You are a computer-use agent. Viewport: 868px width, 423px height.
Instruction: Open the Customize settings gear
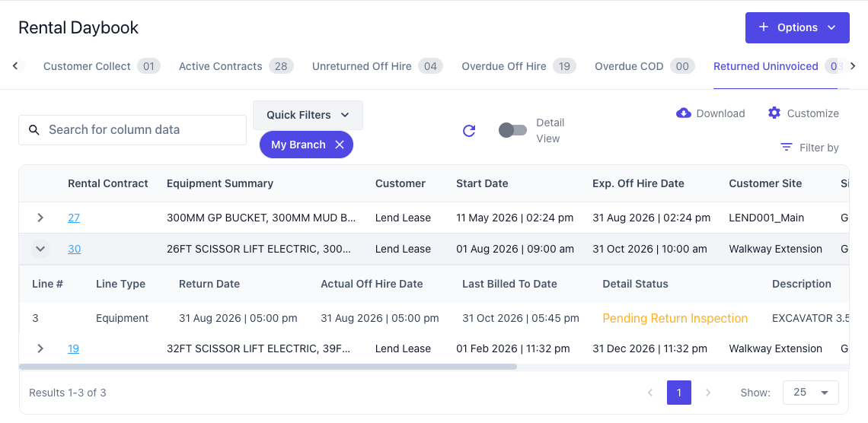(803, 113)
